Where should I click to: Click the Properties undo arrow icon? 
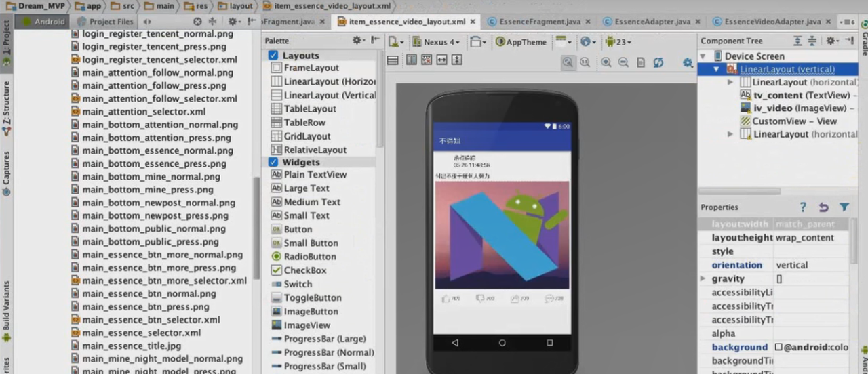pos(823,207)
